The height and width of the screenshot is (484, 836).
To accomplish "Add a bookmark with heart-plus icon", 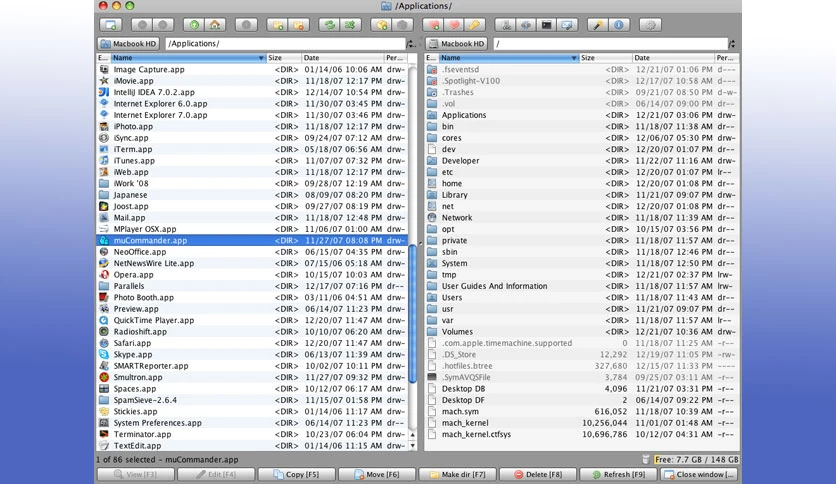I will pyautogui.click(x=433, y=25).
